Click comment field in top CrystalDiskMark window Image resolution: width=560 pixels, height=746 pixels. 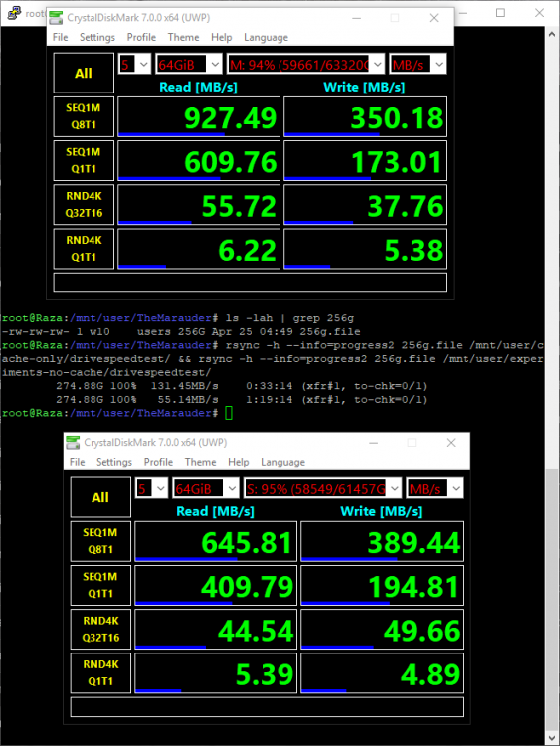point(250,282)
